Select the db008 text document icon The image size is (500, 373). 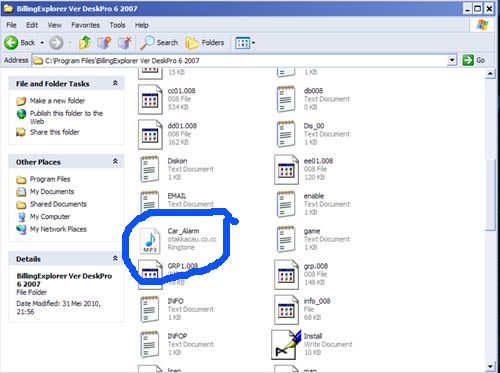tap(286, 99)
